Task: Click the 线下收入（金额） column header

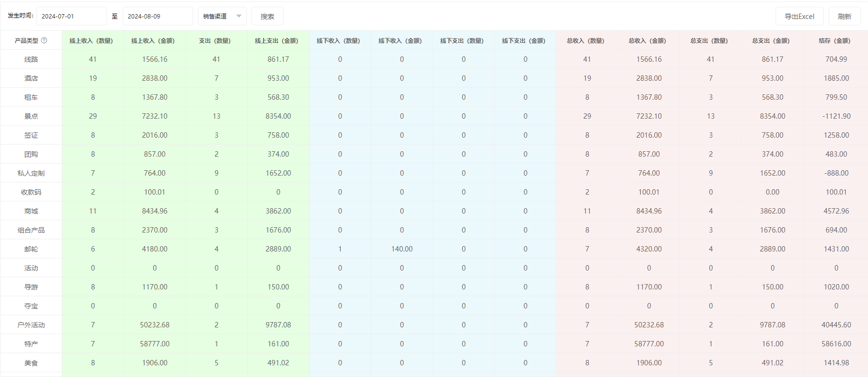Action: point(401,41)
